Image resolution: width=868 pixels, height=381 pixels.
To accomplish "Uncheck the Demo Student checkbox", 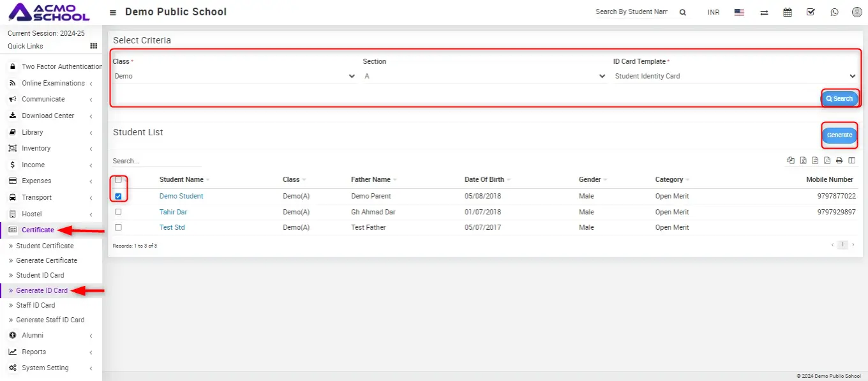I will 118,197.
